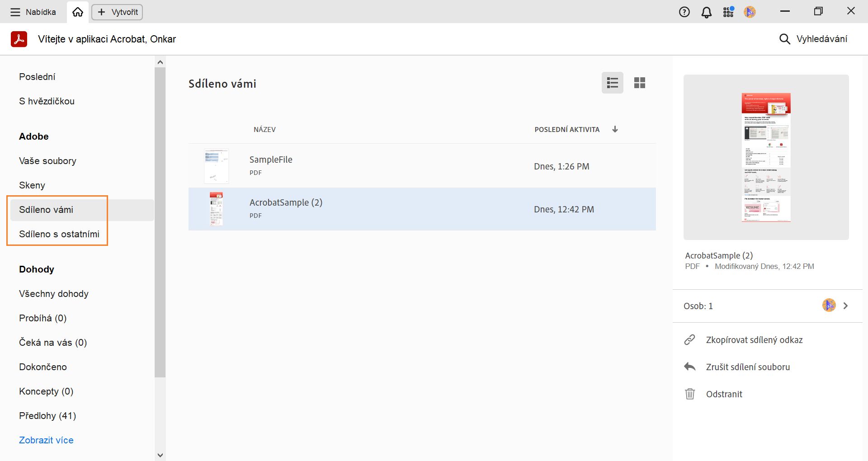
Task: Click the Home icon tab
Action: click(78, 12)
